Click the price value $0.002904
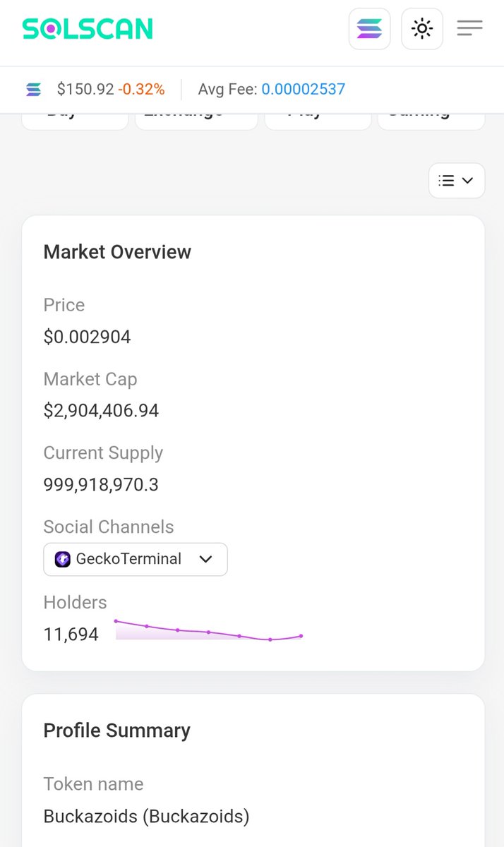The image size is (504, 847). pos(88,337)
